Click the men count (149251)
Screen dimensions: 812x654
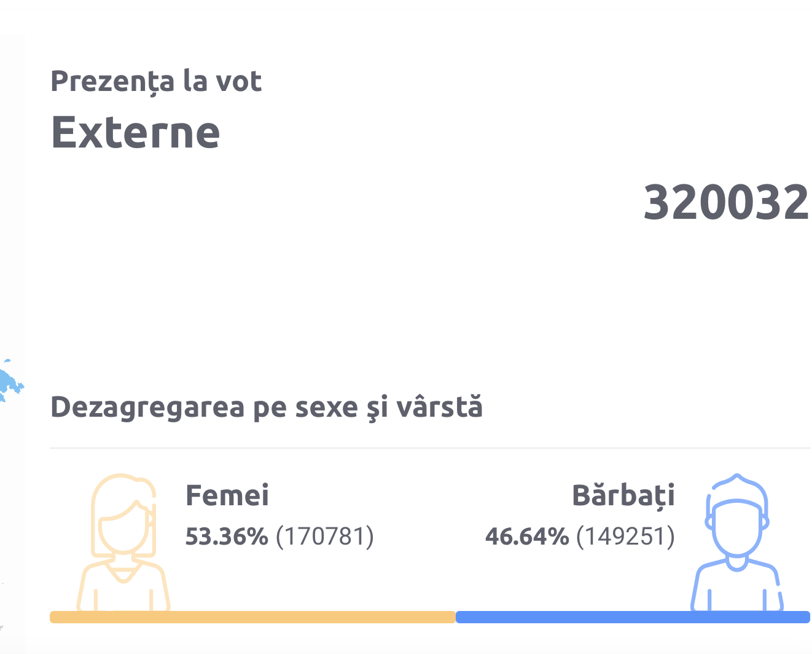tap(626, 536)
